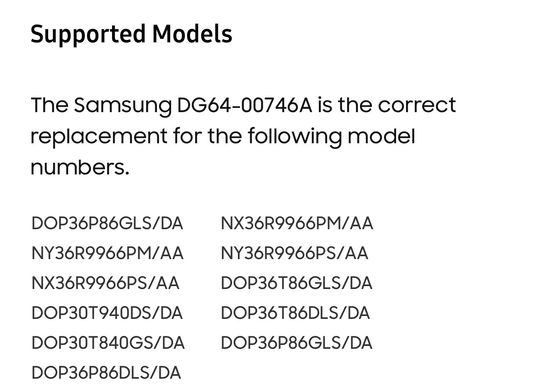
Task: Open DOP36P86GLS/DA listed beside DOP30T840GS/DA
Action: click(x=296, y=343)
